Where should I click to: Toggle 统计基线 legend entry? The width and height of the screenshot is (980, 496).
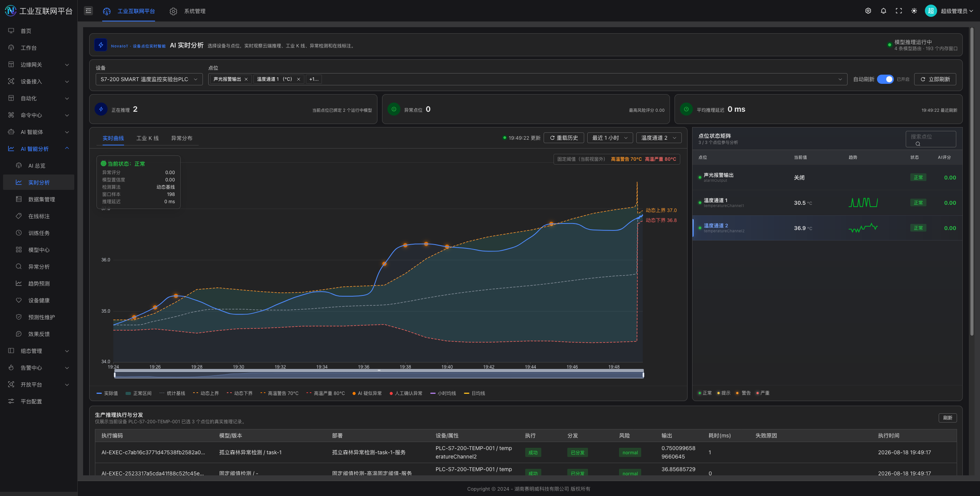click(172, 393)
